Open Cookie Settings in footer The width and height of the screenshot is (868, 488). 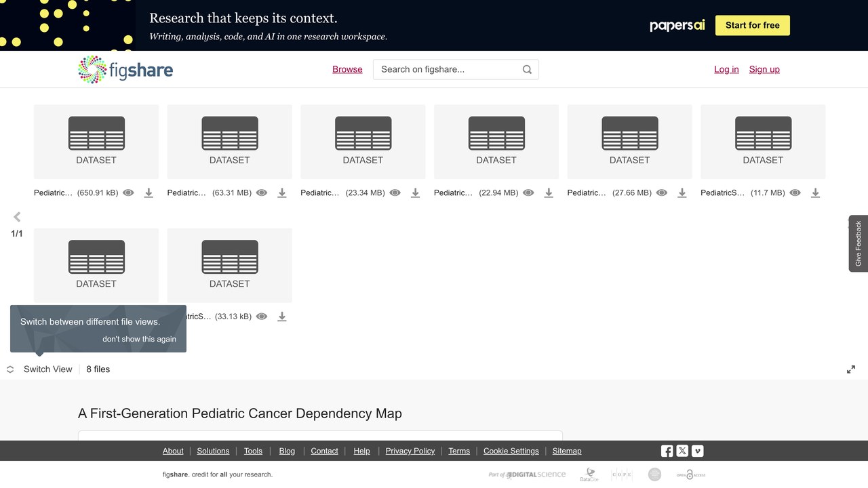tap(511, 451)
